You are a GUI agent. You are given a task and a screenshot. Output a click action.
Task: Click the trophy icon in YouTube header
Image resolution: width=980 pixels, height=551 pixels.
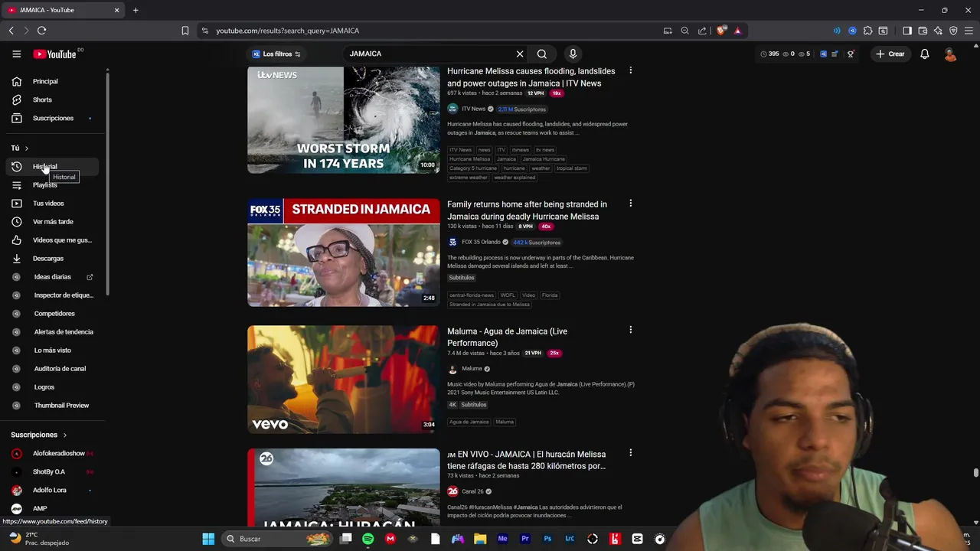point(851,54)
